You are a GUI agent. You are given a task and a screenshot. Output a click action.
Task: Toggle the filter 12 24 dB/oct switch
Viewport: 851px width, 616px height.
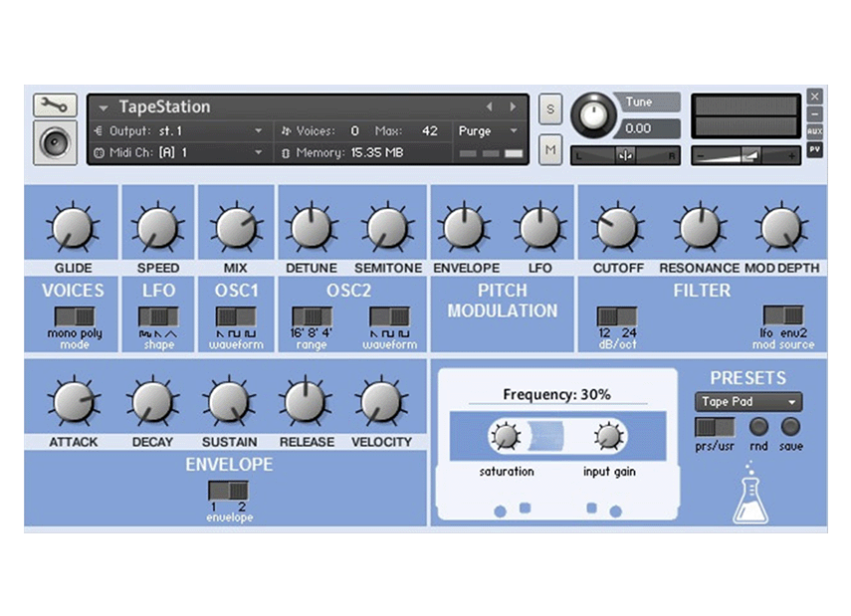[x=617, y=316]
